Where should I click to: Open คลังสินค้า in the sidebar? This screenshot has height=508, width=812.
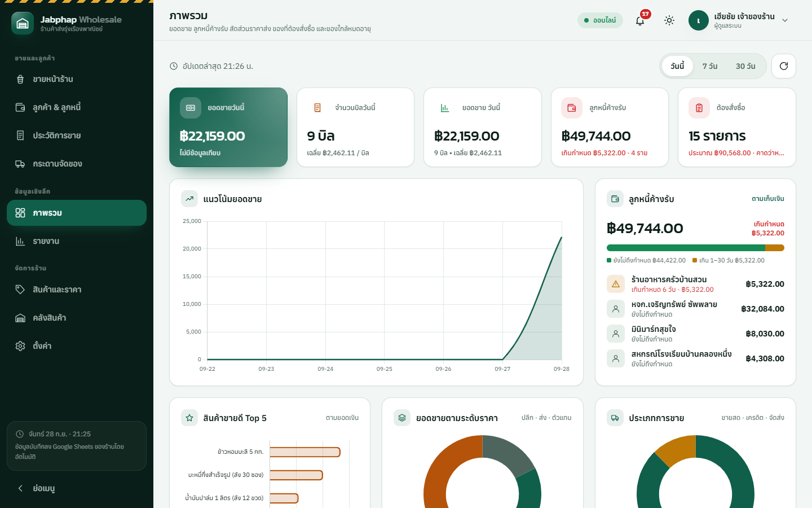tap(77, 318)
